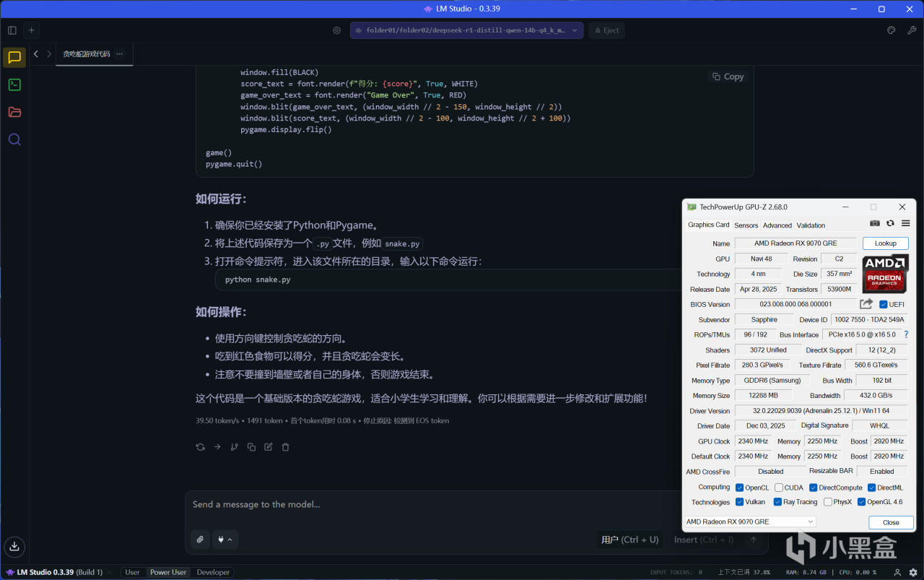
Task: Eject the loaded model
Action: (606, 30)
